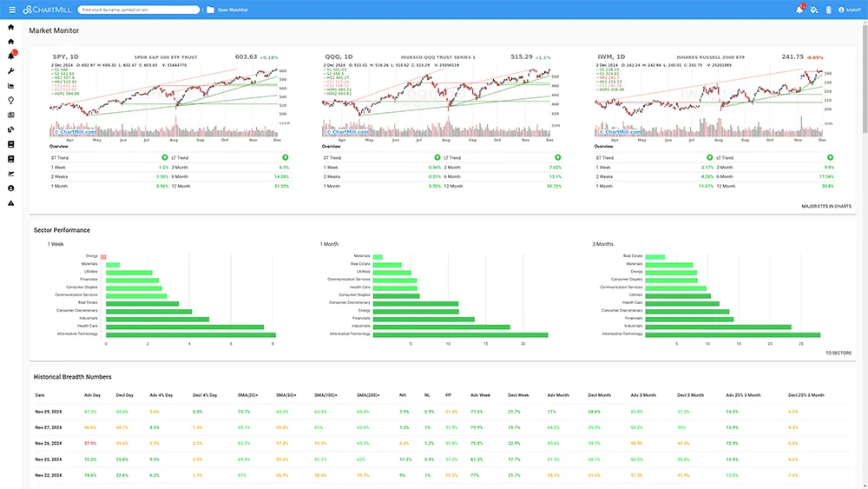
Task: Open the chart icon in the sidebar
Action: (11, 86)
